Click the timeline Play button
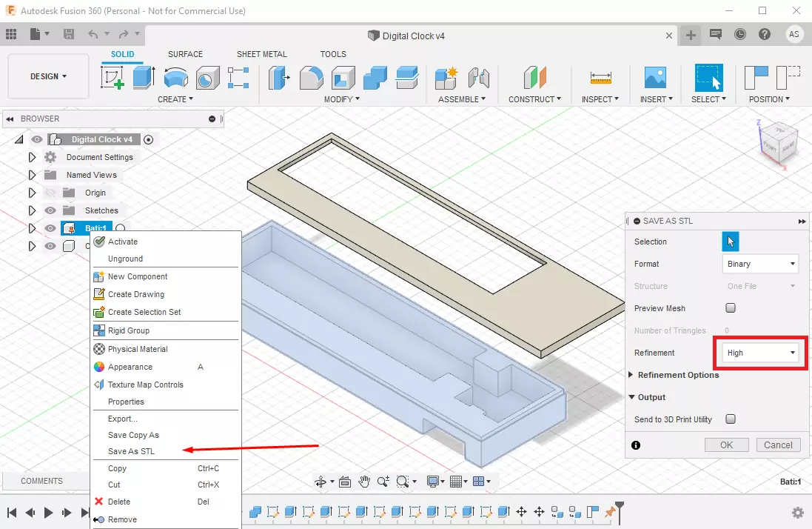The width and height of the screenshot is (812, 529). click(48, 513)
